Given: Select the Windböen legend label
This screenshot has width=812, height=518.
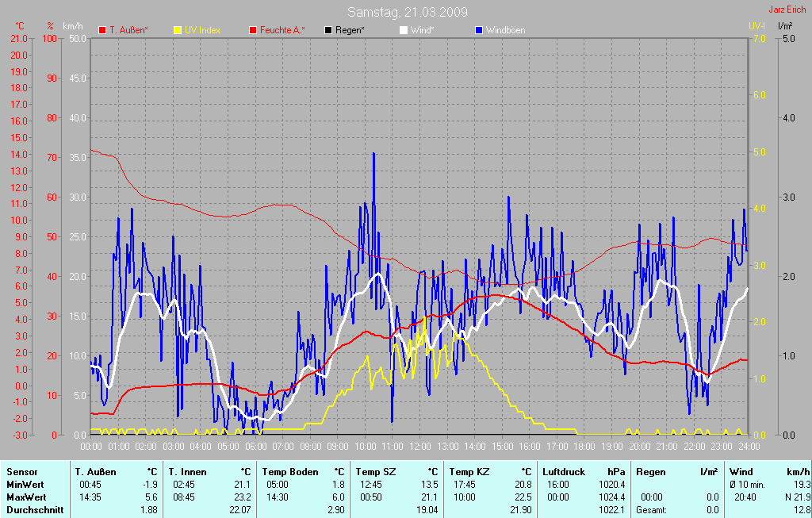Looking at the screenshot, I should pos(505,30).
